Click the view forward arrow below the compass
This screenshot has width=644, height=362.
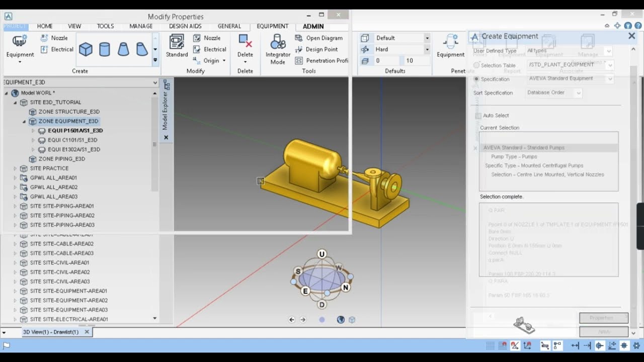pyautogui.click(x=303, y=320)
